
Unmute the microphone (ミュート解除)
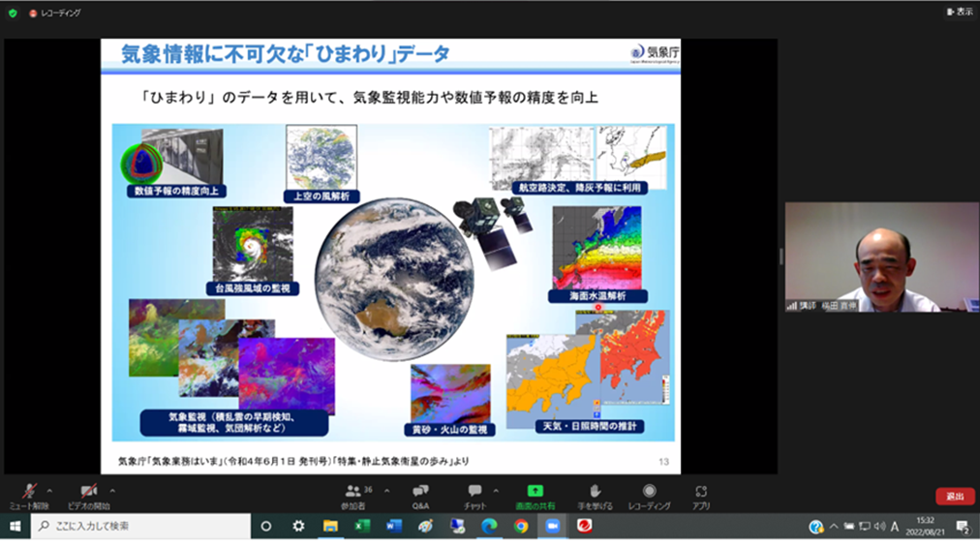[29, 495]
